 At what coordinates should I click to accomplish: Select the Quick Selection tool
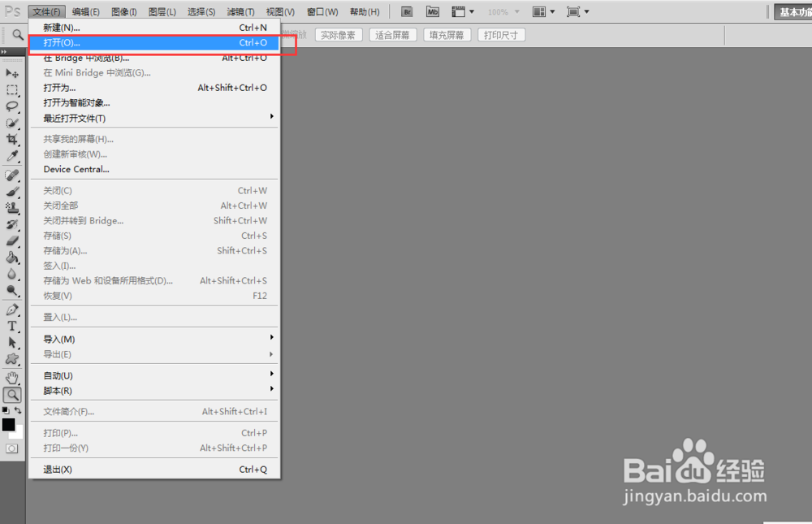(x=12, y=123)
